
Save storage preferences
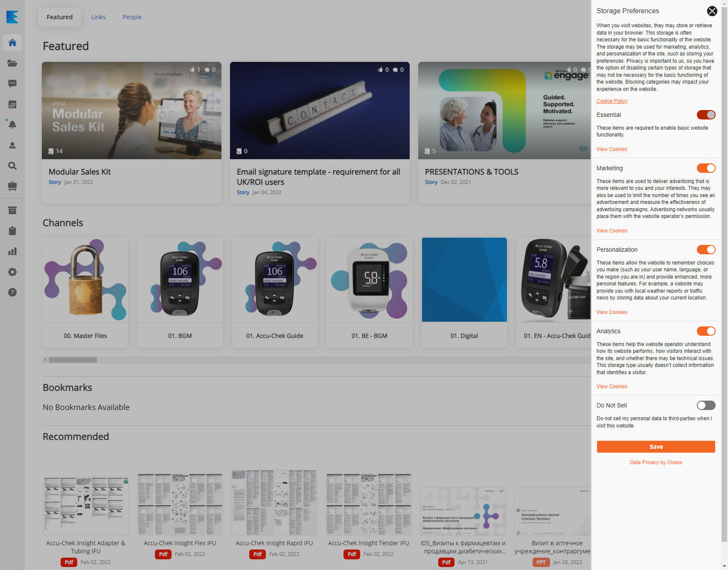656,447
